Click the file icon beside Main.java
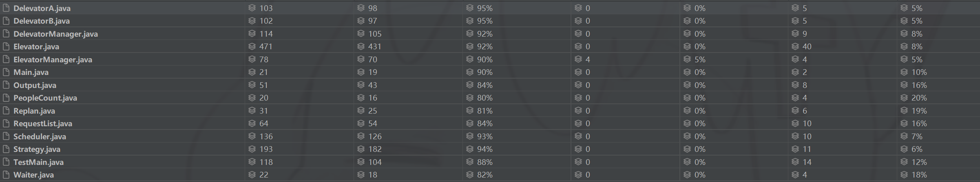 pyautogui.click(x=6, y=72)
